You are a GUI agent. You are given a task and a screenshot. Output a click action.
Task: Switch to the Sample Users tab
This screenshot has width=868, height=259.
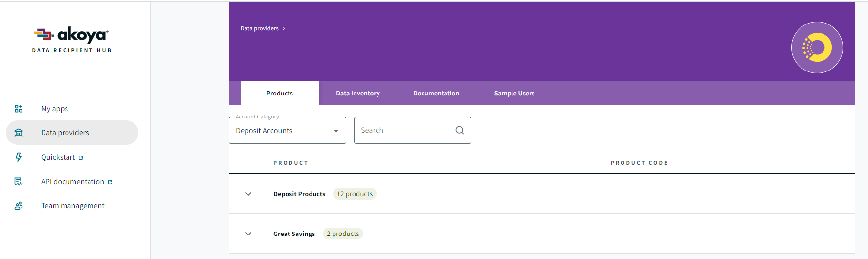coord(514,93)
